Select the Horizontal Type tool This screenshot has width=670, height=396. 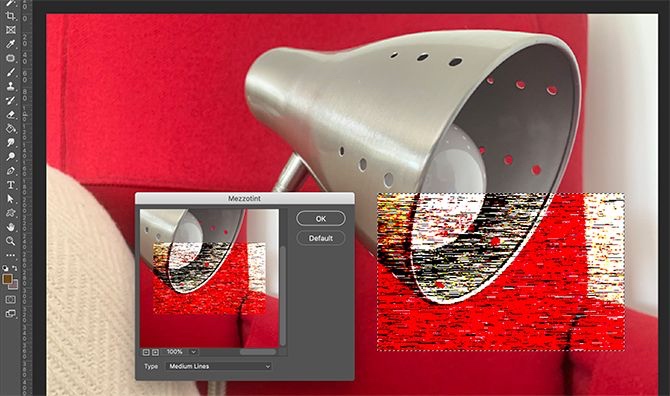coord(11,185)
